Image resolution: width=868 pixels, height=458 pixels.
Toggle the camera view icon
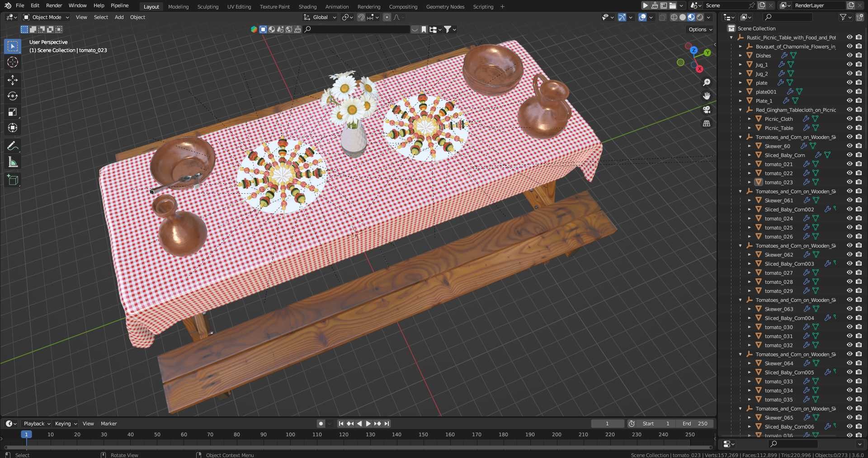[x=707, y=110]
